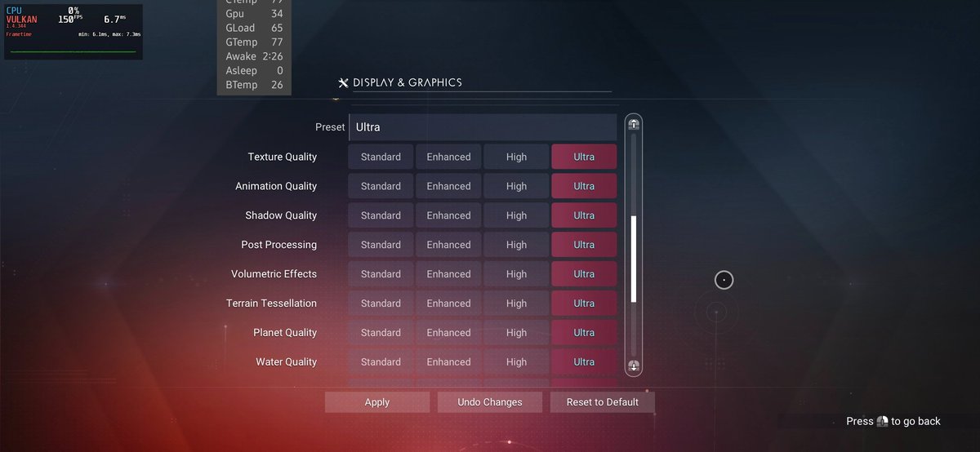
Task: Click the GLoad 65 stat row
Action: click(254, 28)
